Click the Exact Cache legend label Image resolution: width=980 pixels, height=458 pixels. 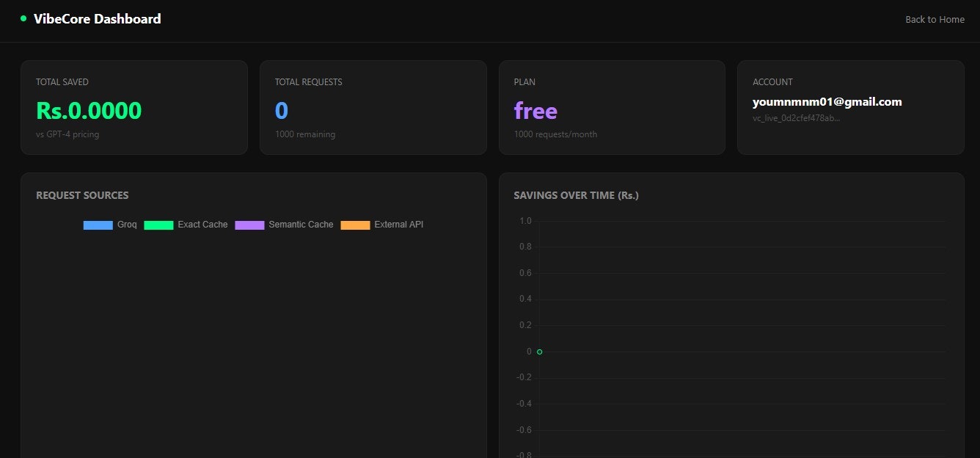tap(202, 225)
